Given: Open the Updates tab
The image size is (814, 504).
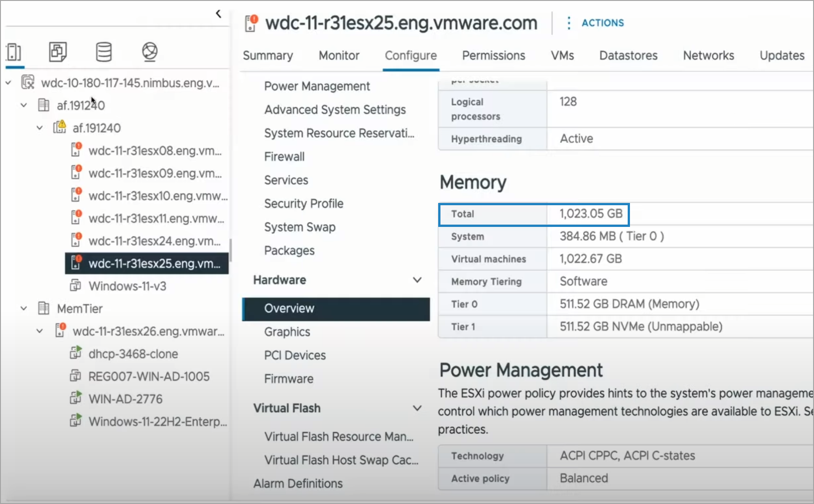Looking at the screenshot, I should pos(782,56).
